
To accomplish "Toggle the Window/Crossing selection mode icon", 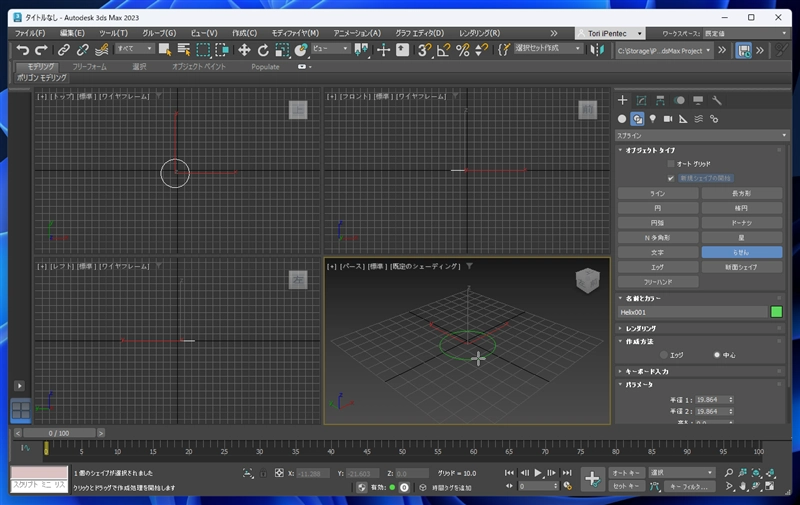I will click(x=222, y=49).
